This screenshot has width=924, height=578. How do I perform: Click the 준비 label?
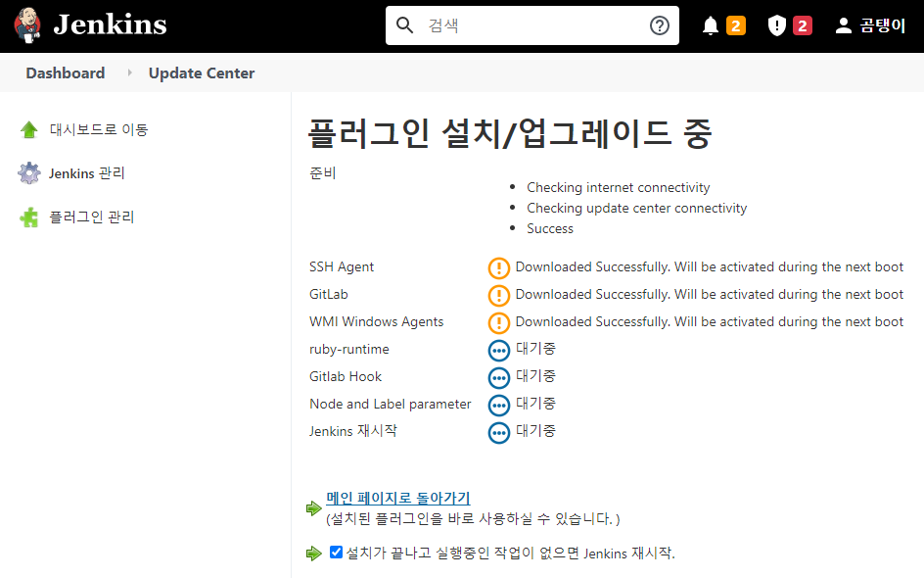coord(322,172)
